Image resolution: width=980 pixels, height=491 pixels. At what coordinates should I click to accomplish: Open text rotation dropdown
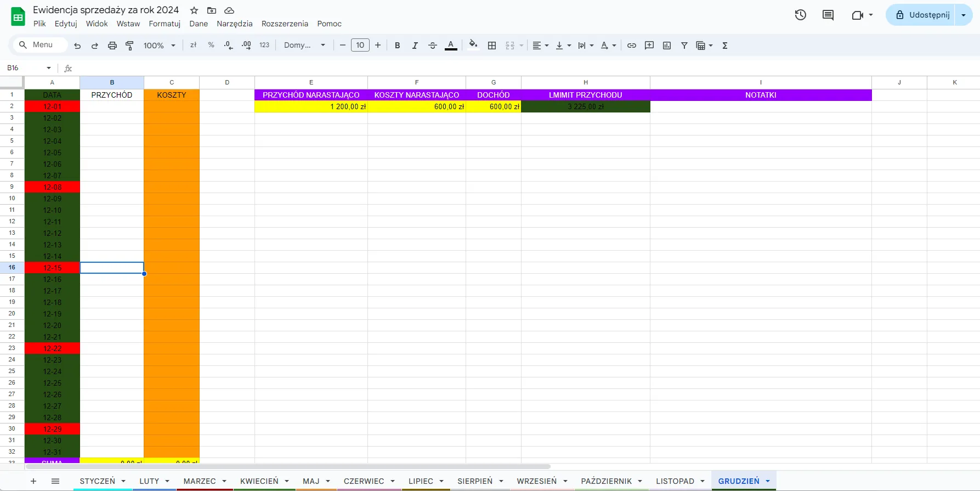click(608, 46)
